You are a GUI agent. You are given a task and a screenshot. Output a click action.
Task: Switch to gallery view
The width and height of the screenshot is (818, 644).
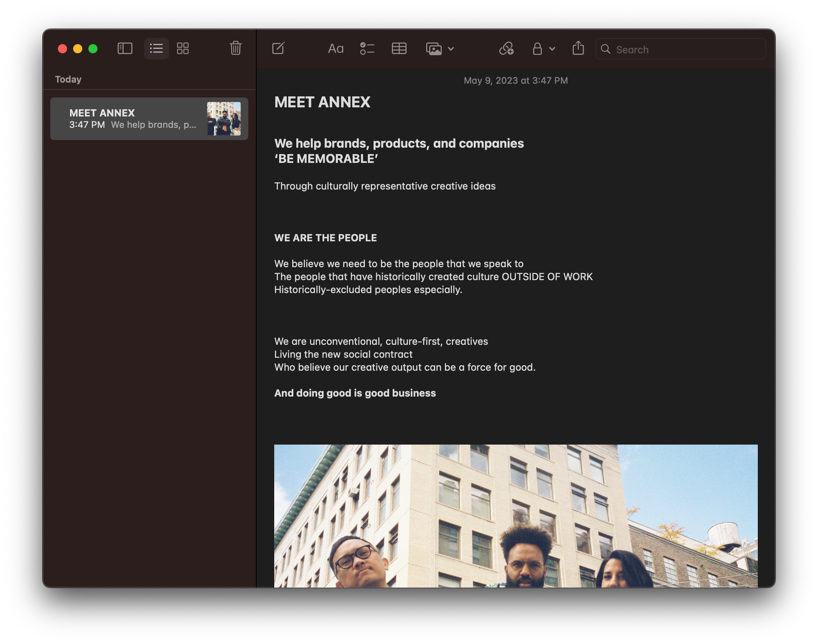coord(183,49)
